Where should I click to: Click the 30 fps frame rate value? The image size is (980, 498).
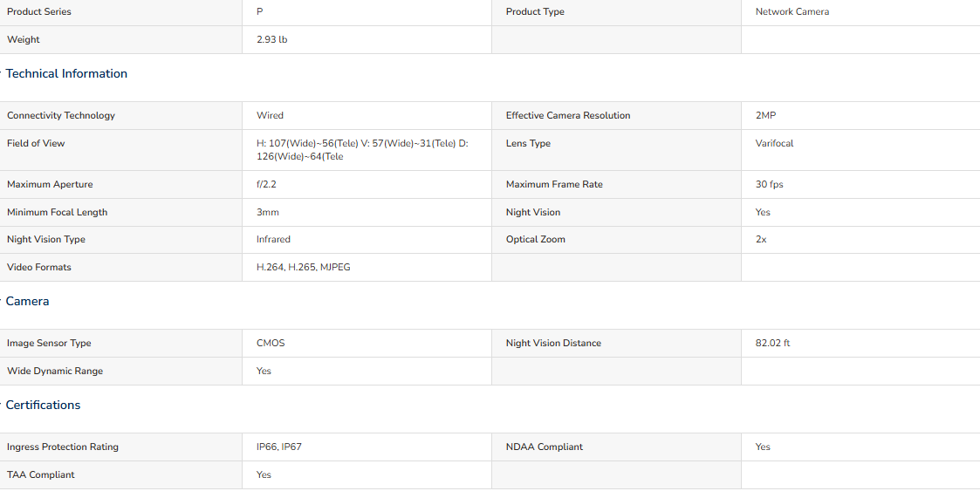(x=769, y=184)
